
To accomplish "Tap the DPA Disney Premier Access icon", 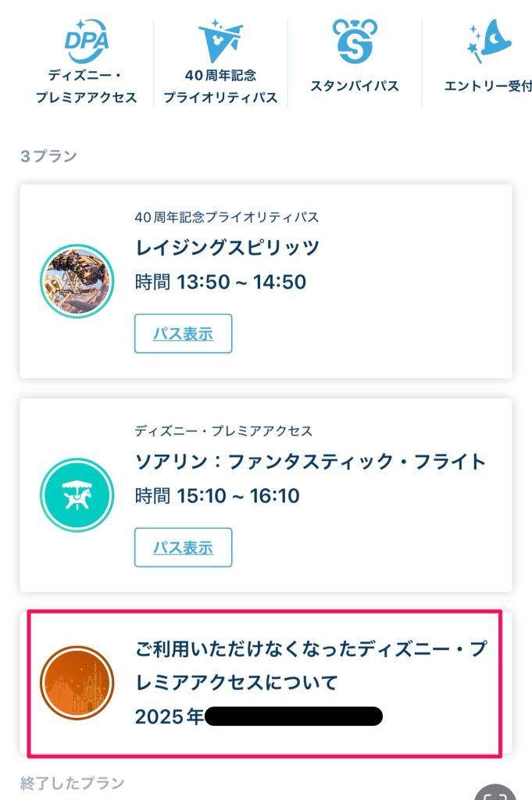I will 86,40.
